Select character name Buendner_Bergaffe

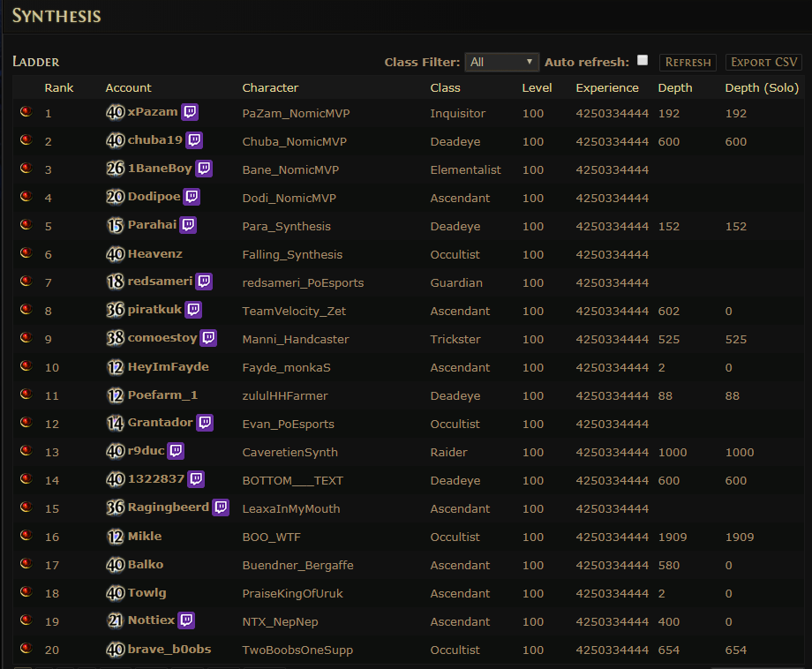[297, 566]
